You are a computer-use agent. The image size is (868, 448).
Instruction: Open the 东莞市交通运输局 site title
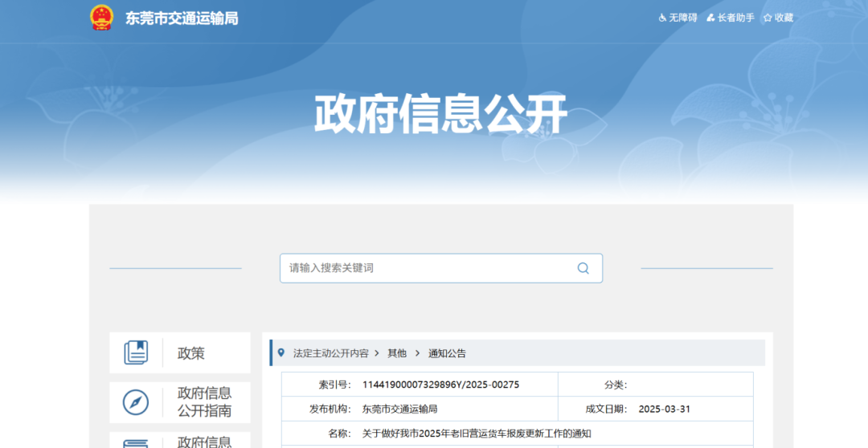182,18
